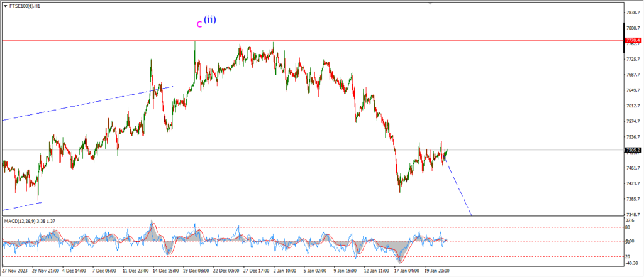The height and width of the screenshot is (277, 644).
Task: Select the blue (ii) wave label
Action: tap(210, 19)
